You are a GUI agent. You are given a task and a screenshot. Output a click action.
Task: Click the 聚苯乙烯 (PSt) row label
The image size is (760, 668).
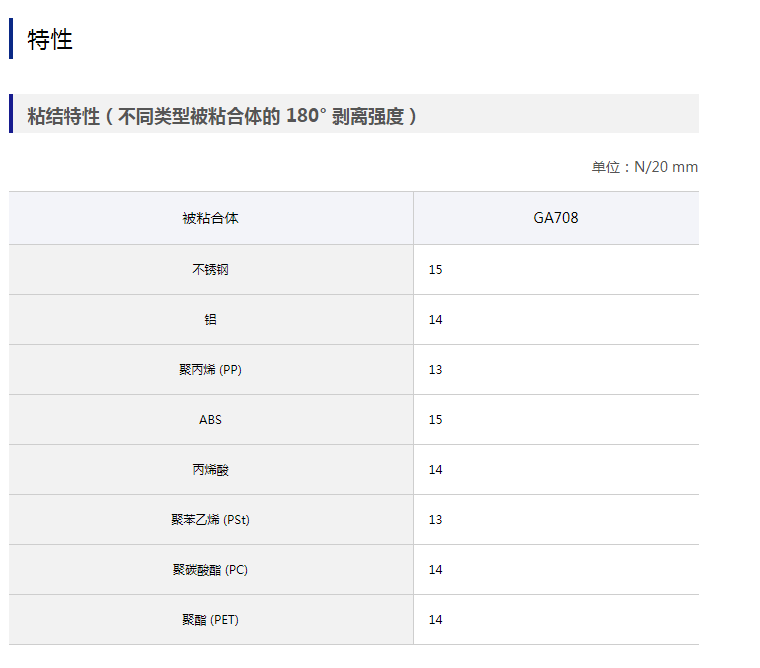coord(210,520)
